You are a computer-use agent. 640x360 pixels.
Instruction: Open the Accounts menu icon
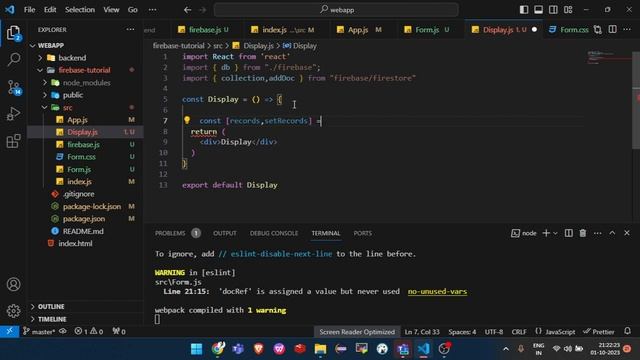(x=13, y=284)
